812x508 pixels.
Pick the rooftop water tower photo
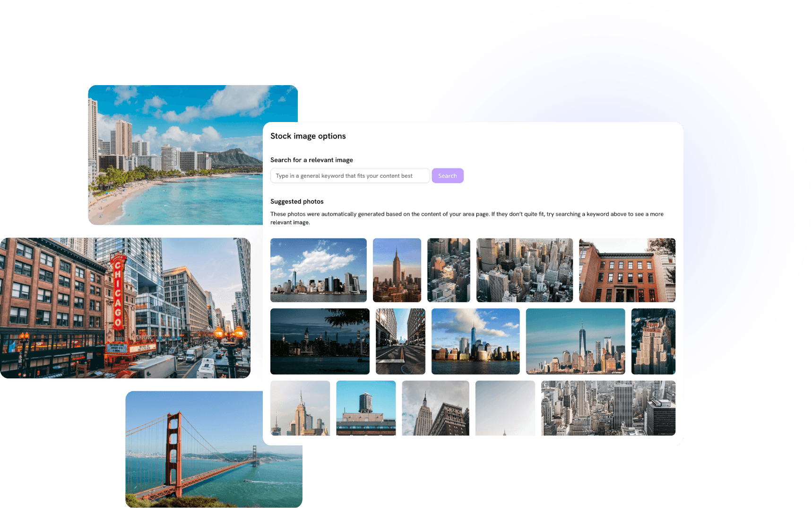click(x=366, y=408)
